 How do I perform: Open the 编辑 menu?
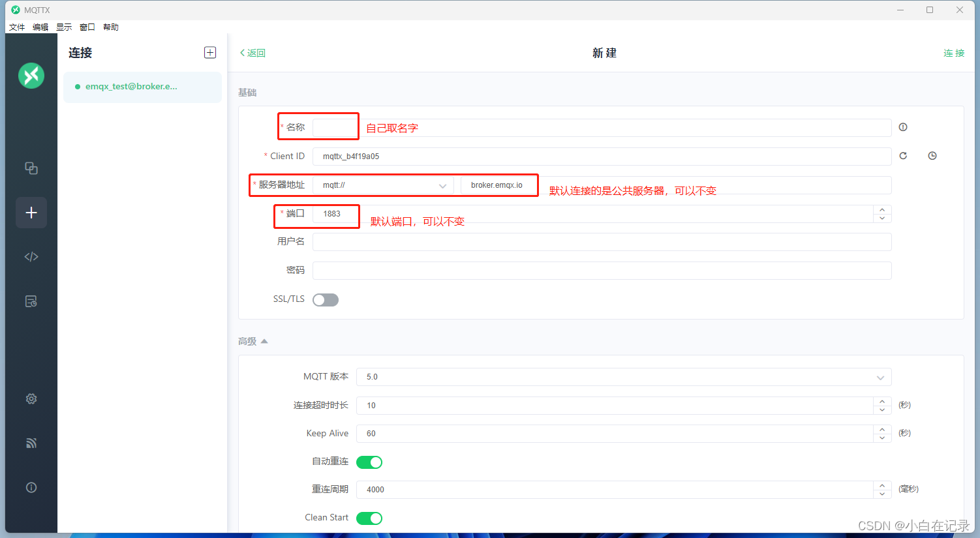point(40,27)
